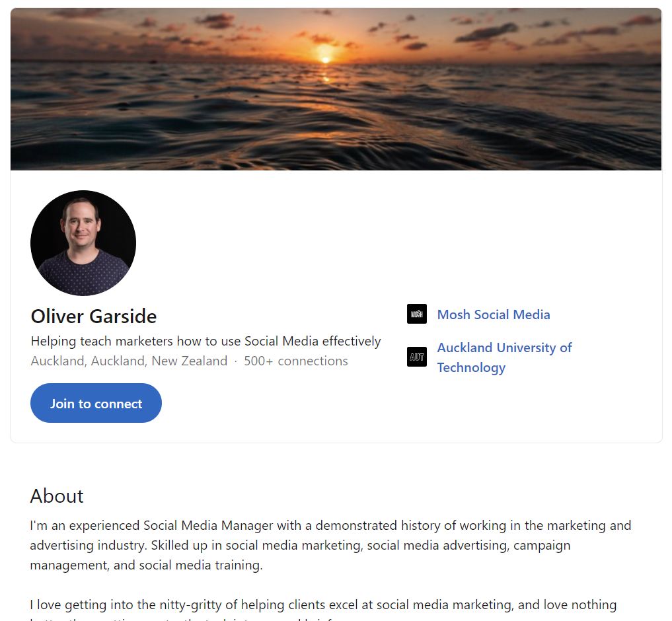Click the paragraph beginning with nitty-gritty sentence

pyautogui.click(x=323, y=608)
